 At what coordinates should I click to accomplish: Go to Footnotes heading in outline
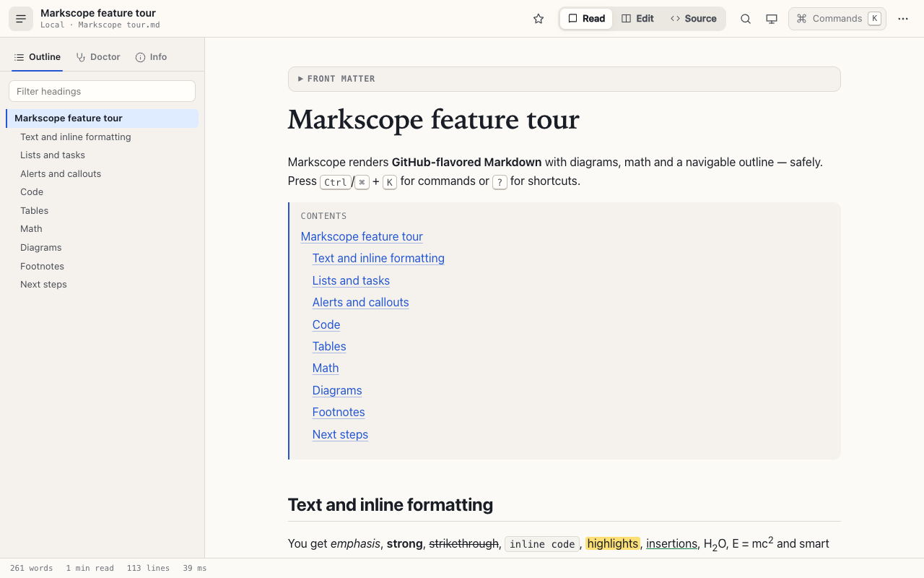(102, 267)
